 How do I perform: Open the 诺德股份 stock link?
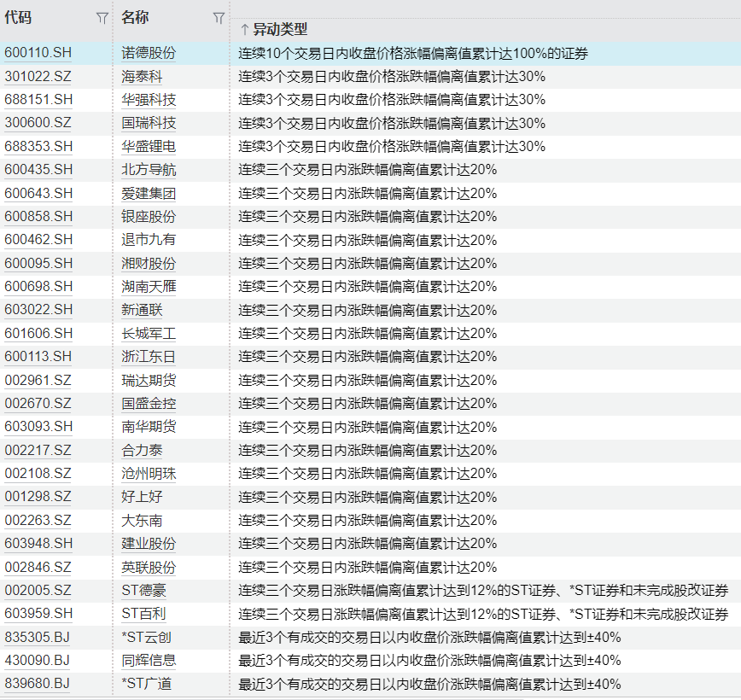tap(149, 53)
